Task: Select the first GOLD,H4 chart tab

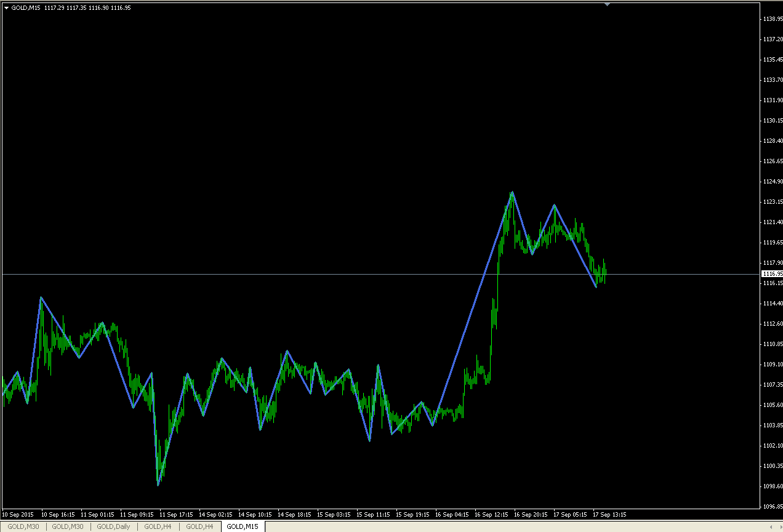Action: click(158, 527)
